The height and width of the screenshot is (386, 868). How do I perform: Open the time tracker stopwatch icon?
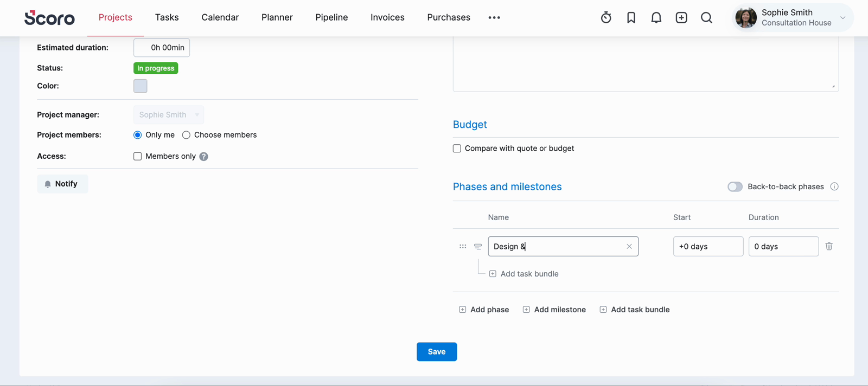pos(606,17)
